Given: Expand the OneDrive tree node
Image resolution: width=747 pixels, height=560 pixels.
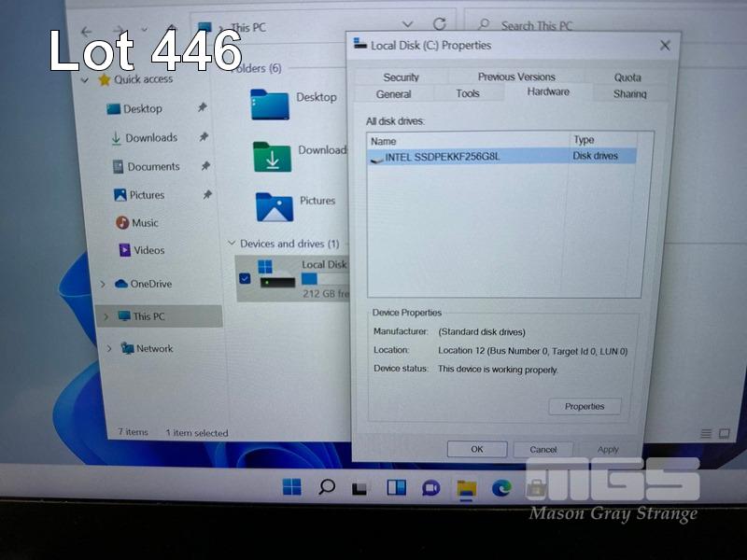Looking at the screenshot, I should tap(103, 284).
